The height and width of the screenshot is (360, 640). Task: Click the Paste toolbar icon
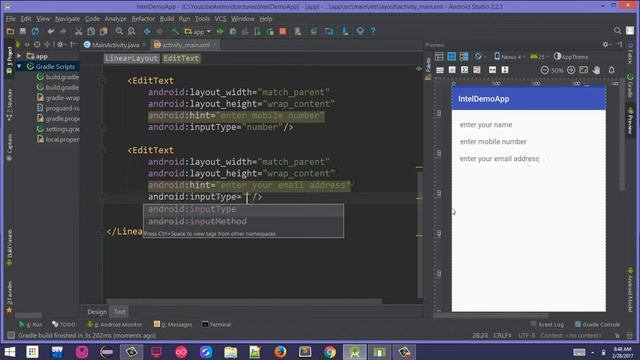[x=104, y=31]
